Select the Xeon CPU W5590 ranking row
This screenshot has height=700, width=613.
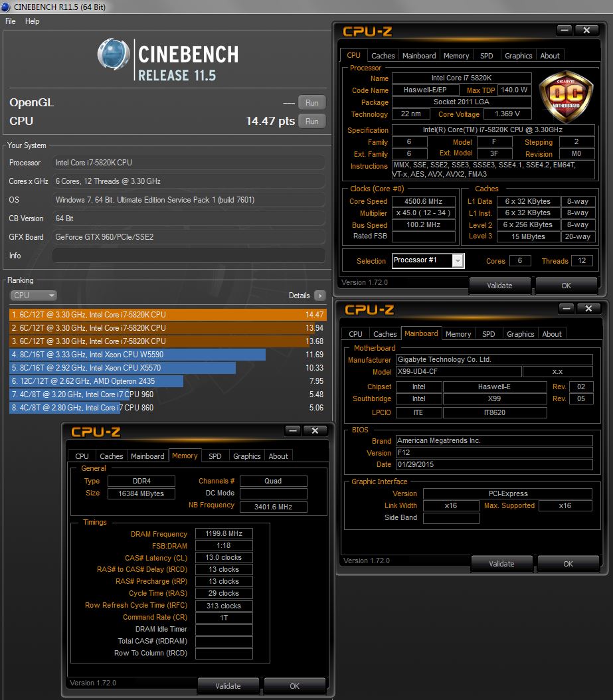tap(168, 355)
